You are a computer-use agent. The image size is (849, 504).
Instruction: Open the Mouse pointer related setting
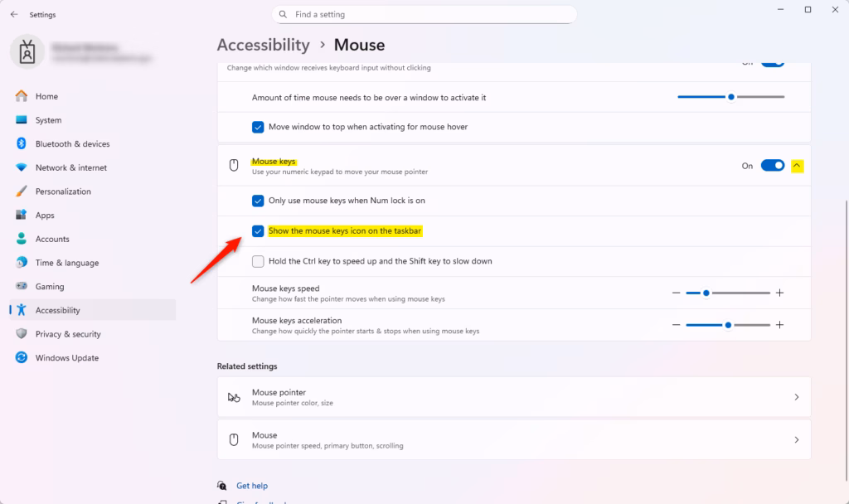click(513, 397)
